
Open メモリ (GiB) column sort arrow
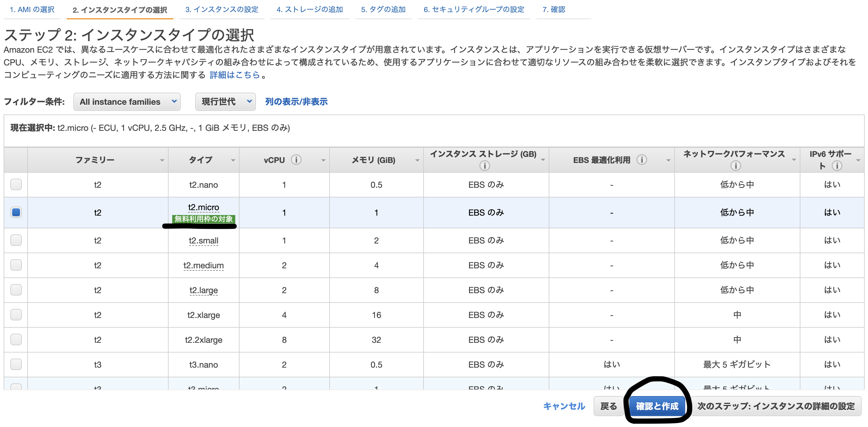pos(417,161)
